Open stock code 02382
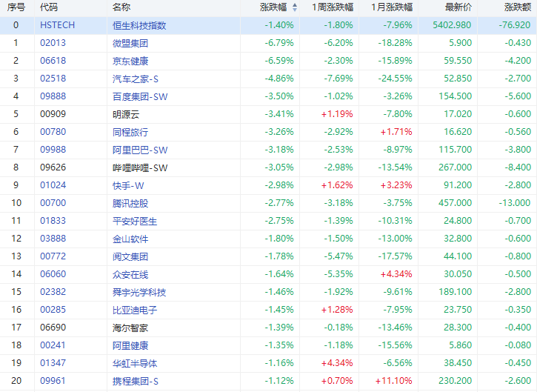This screenshot has width=537, height=392. point(53,292)
